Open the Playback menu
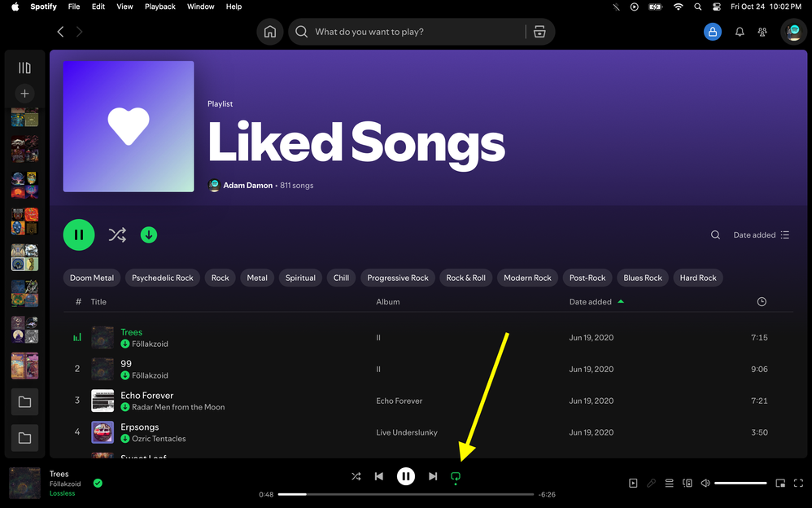 click(x=159, y=7)
